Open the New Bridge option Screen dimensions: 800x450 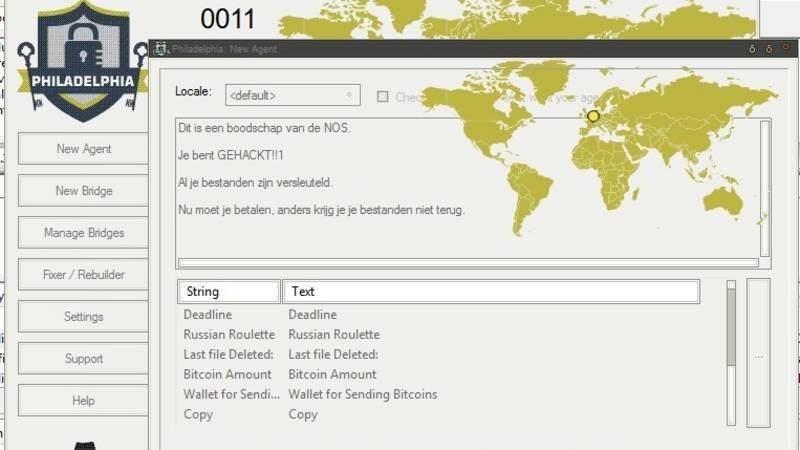pyautogui.click(x=83, y=190)
